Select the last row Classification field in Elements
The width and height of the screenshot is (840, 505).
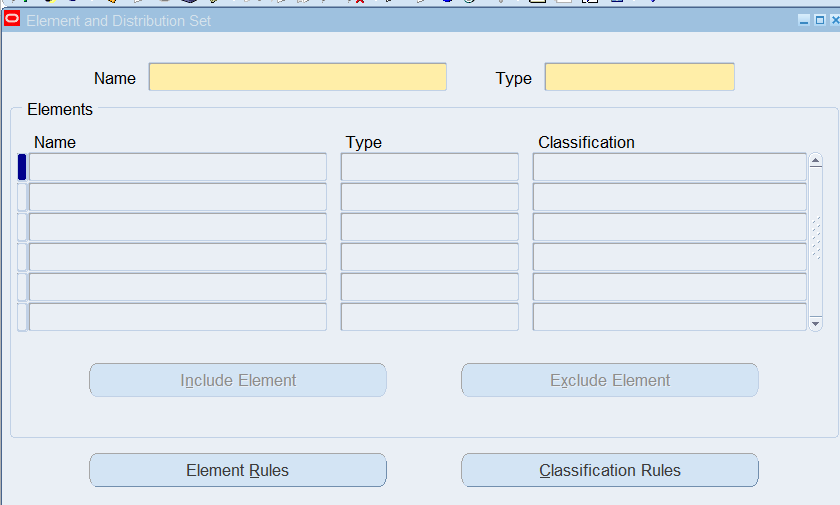click(x=669, y=317)
